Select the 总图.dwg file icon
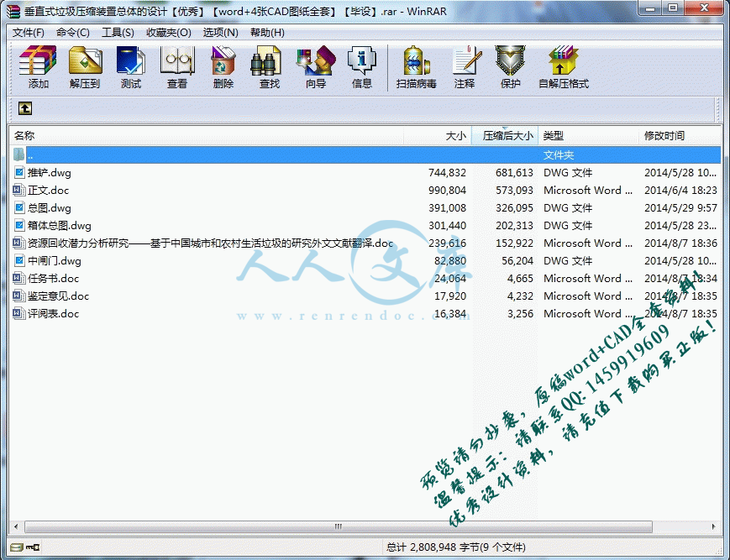This screenshot has height=560, width=730. click(18, 208)
